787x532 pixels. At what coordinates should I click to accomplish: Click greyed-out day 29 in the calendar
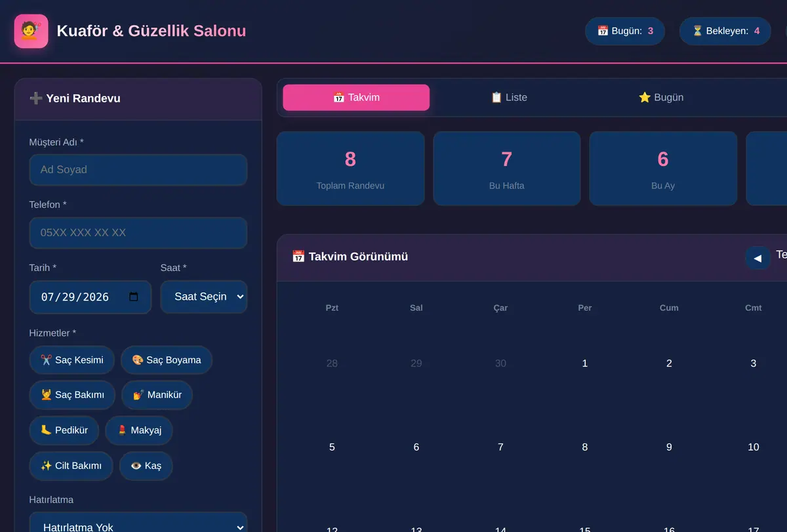[416, 363]
